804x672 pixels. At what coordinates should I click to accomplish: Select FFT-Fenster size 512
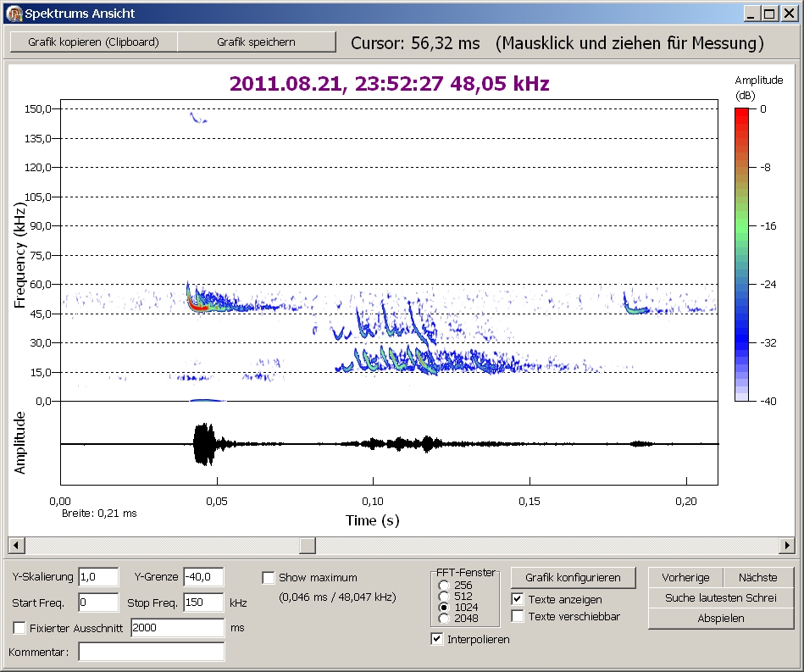tap(443, 597)
